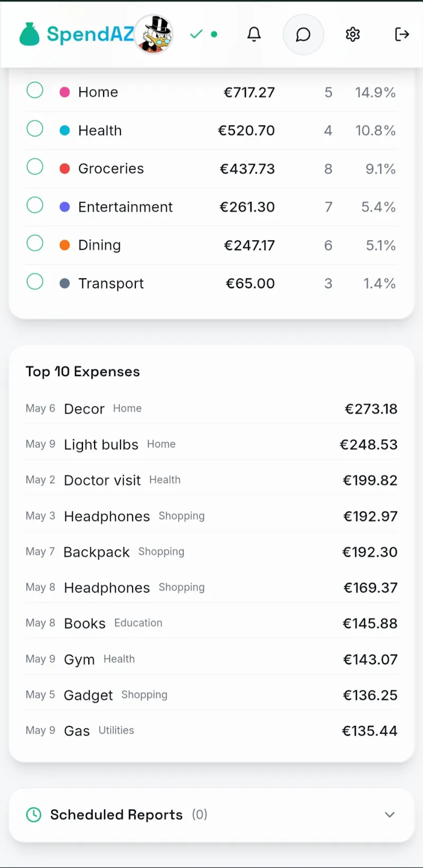Toggle the Entertainment category circle
The height and width of the screenshot is (868, 423).
pyautogui.click(x=35, y=205)
